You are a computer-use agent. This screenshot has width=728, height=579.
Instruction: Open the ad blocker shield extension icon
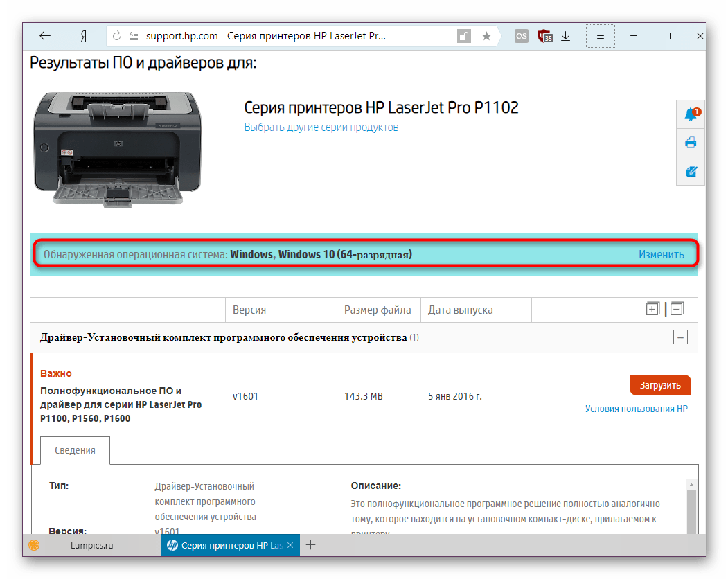tap(545, 36)
